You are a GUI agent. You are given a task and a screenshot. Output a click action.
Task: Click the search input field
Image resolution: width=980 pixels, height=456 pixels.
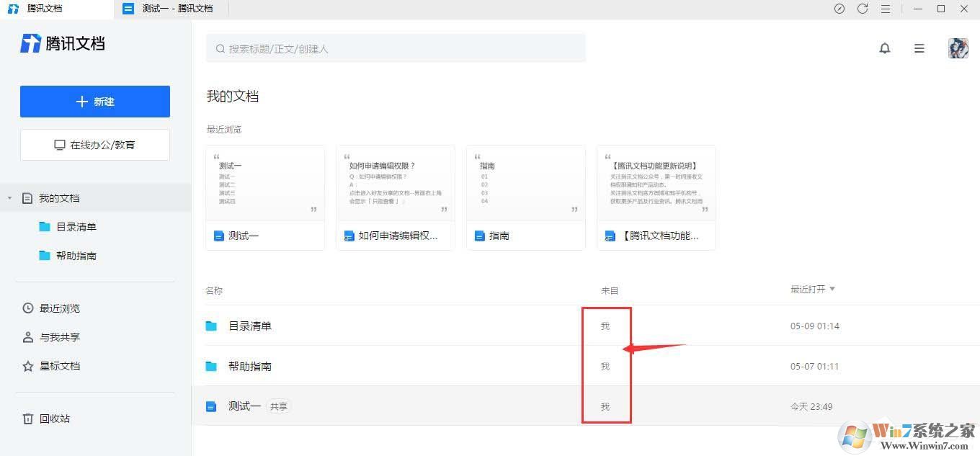396,48
